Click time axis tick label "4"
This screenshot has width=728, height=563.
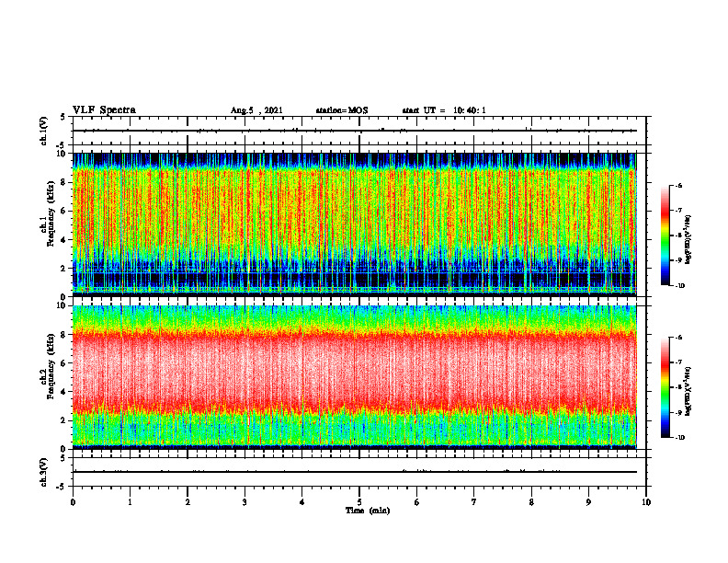pos(302,502)
